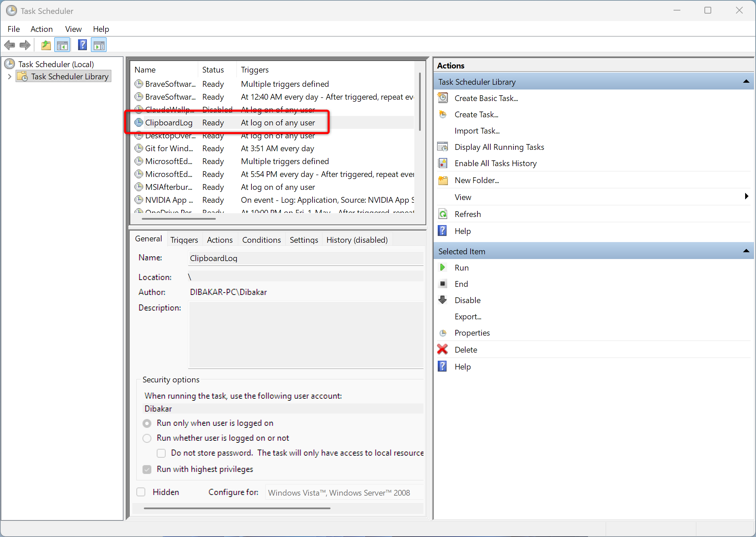Click Display All Running Tasks link
Screen dimensions: 756x537
pyautogui.click(x=499, y=147)
